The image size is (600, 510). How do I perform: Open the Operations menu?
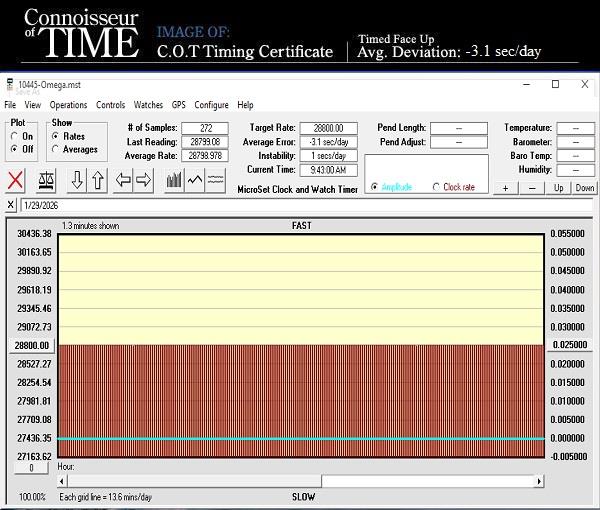pos(68,105)
